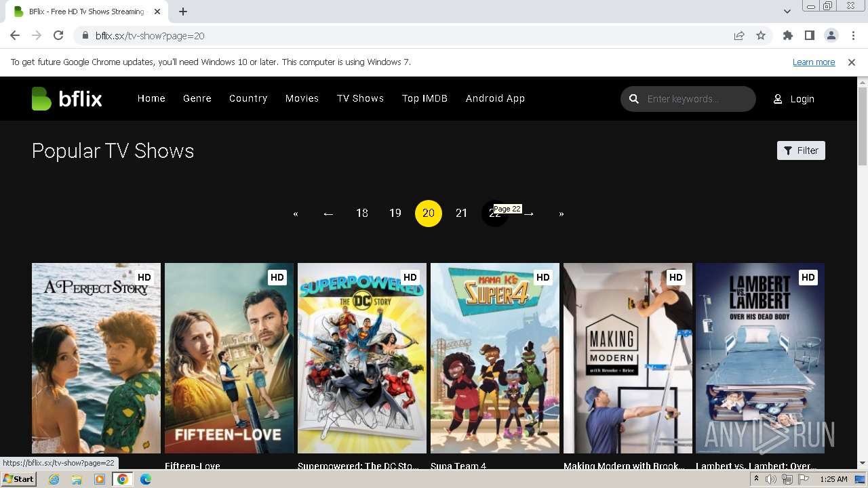Open Supa Team 4 poster
The width and height of the screenshot is (868, 488).
tap(495, 358)
